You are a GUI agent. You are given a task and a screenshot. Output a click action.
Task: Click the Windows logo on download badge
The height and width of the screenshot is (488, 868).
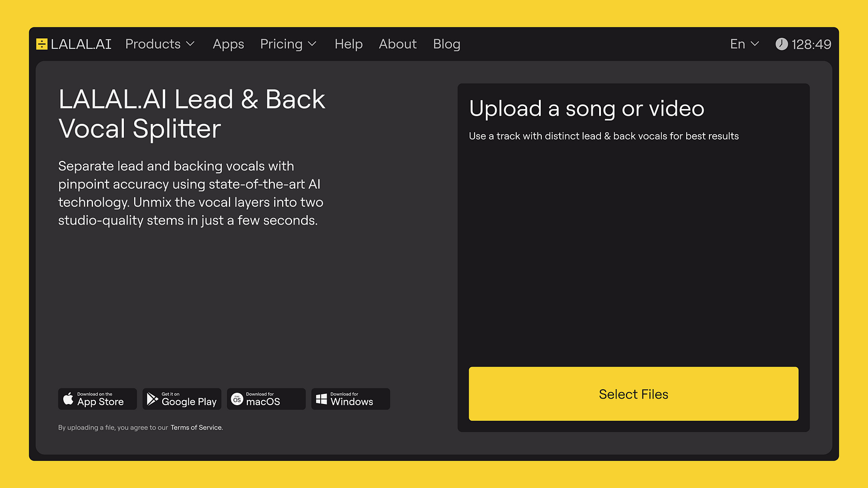click(321, 399)
